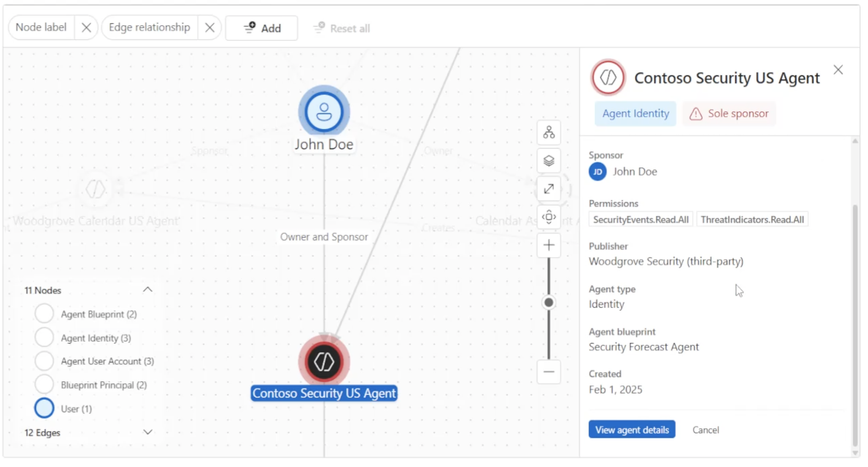Image resolution: width=868 pixels, height=467 pixels.
Task: Remove the Node label filter
Action: pyautogui.click(x=86, y=28)
